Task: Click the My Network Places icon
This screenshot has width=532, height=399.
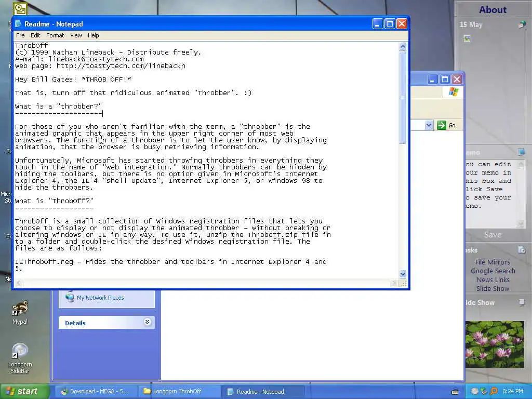Action: 70,297
